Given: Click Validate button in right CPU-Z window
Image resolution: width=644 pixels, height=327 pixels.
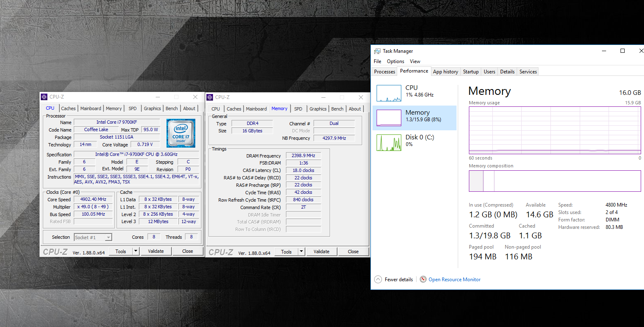Looking at the screenshot, I should coord(321,252).
